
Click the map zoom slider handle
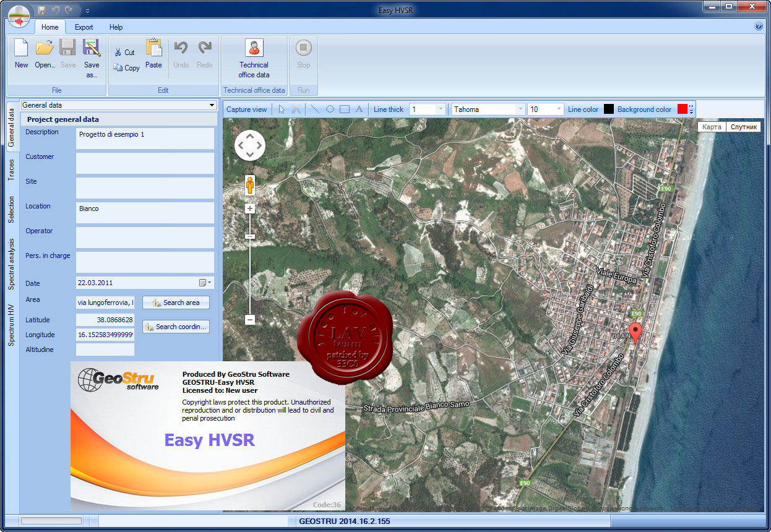coord(250,236)
